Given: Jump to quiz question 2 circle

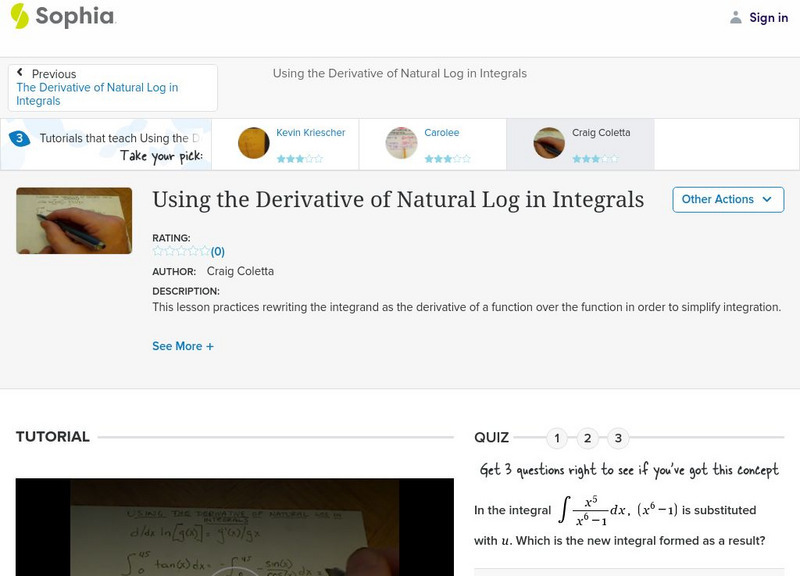Looking at the screenshot, I should click(586, 437).
